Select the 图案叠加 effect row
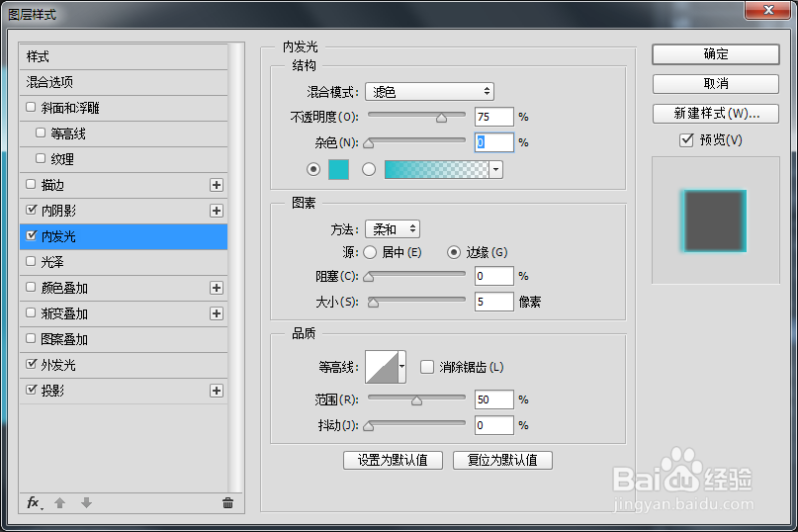The image size is (798, 532). click(124, 339)
